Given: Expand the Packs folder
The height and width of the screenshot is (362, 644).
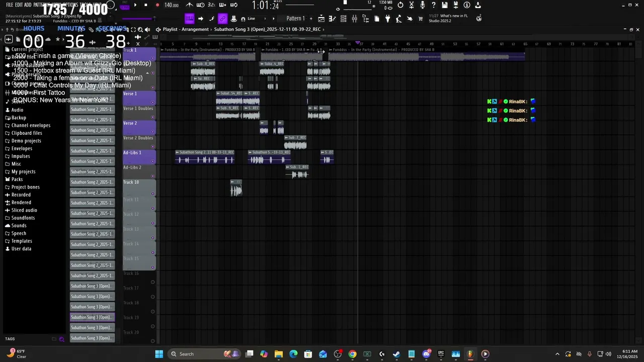Looking at the screenshot, I should pos(17,179).
